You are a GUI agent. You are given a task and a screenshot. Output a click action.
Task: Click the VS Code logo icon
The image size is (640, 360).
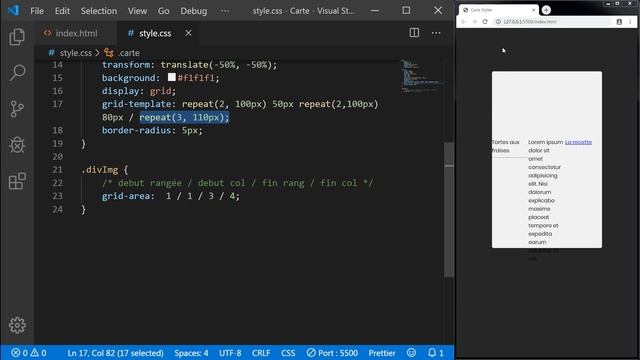pyautogui.click(x=13, y=10)
